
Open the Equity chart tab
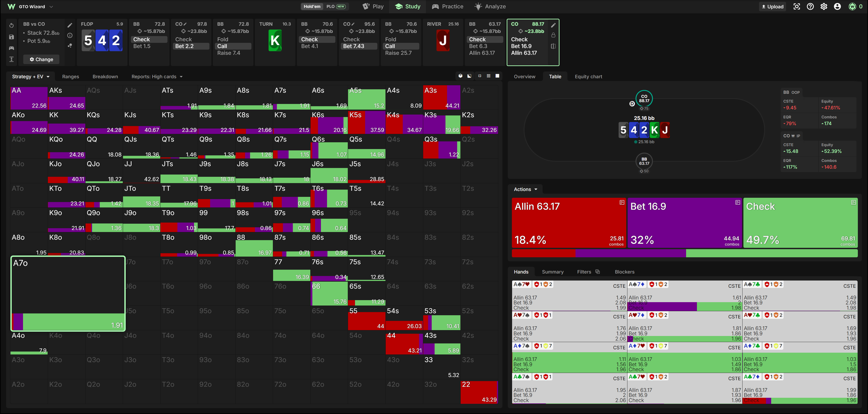pyautogui.click(x=588, y=76)
